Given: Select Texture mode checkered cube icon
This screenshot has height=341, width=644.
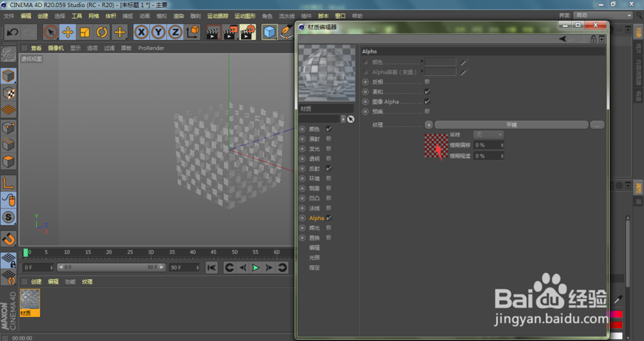Looking at the screenshot, I should pyautogui.click(x=8, y=93).
